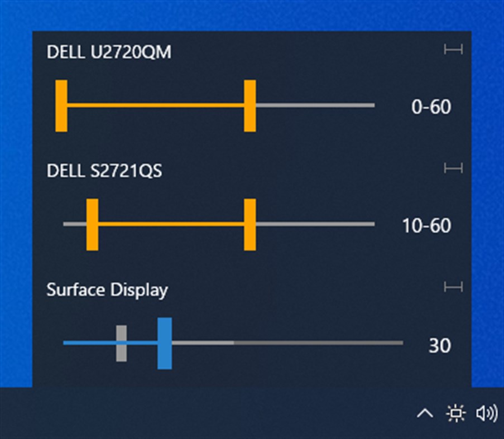Screen dimensions: 504x439
Task: Toggle range mode icon for Surface Display
Action: pos(453,287)
